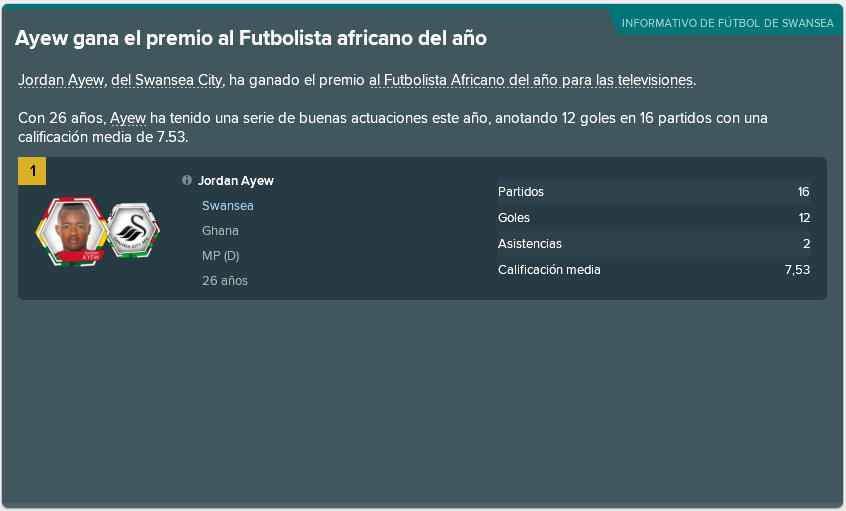The height and width of the screenshot is (511, 846).
Task: Click the Ghana nationality text
Action: [220, 230]
